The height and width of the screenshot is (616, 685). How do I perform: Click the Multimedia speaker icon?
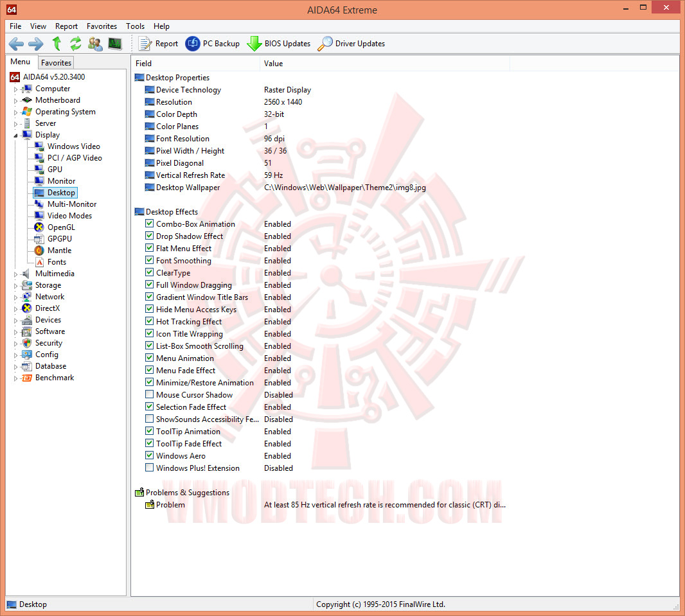pyautogui.click(x=26, y=273)
